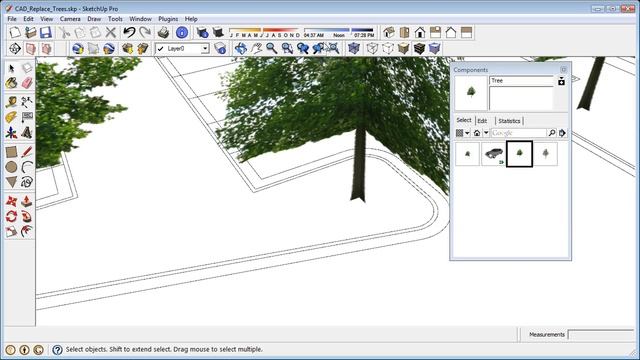640x360 pixels.
Task: Activate the Push/Pull tool
Action: pyautogui.click(x=27, y=201)
